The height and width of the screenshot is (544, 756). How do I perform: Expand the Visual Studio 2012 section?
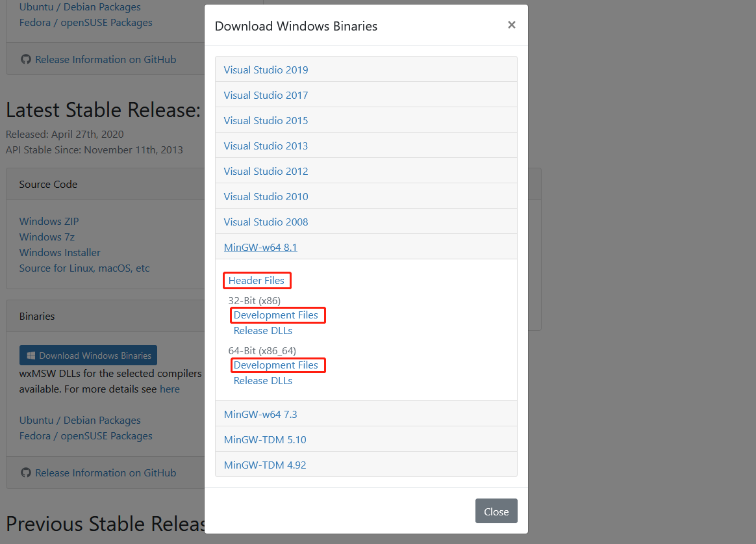pyautogui.click(x=266, y=171)
